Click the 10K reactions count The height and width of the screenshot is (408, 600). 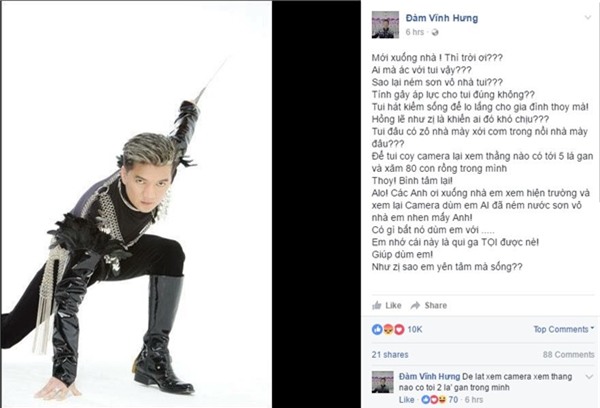coord(415,329)
